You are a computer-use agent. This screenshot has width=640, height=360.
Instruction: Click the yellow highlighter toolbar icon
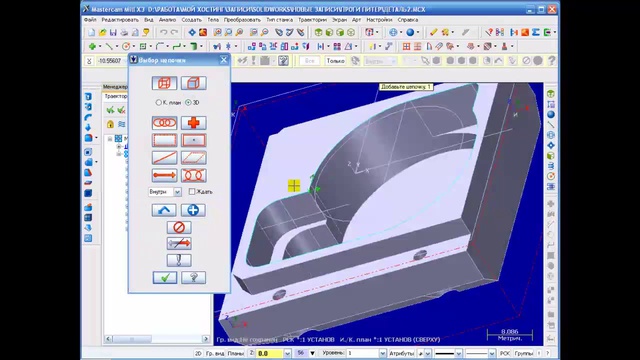click(433, 32)
